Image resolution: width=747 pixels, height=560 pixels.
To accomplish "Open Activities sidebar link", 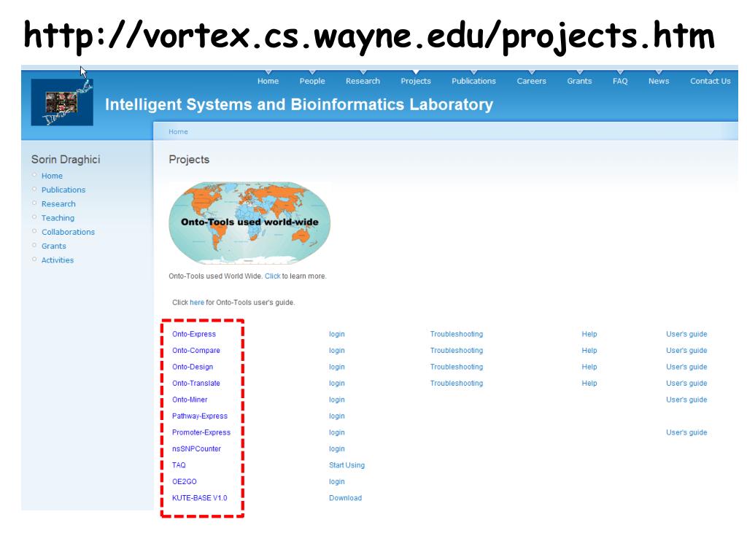I will coord(58,260).
